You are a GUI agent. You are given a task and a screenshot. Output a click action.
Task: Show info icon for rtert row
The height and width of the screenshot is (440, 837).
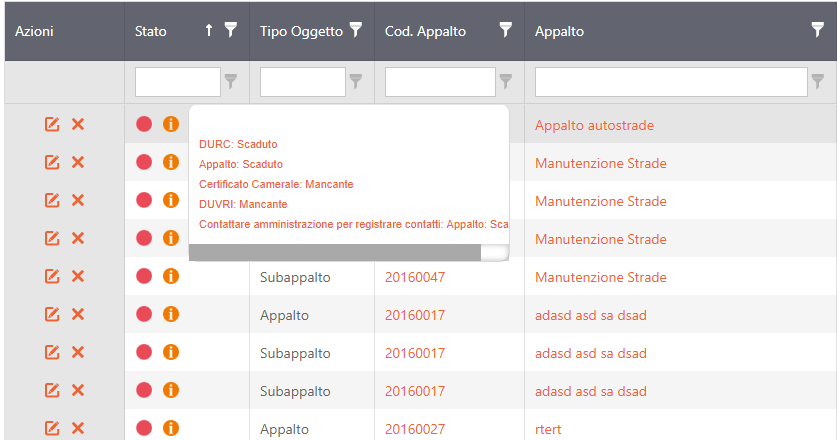171,428
